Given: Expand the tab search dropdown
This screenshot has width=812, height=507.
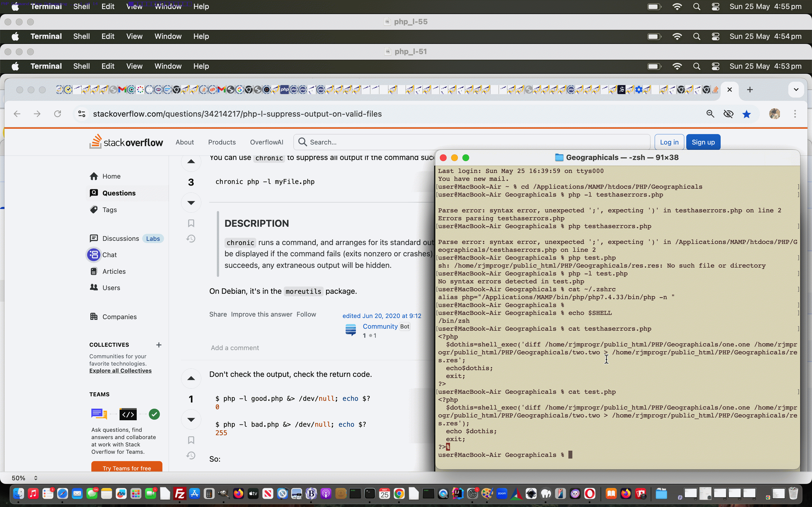Looking at the screenshot, I should point(796,90).
